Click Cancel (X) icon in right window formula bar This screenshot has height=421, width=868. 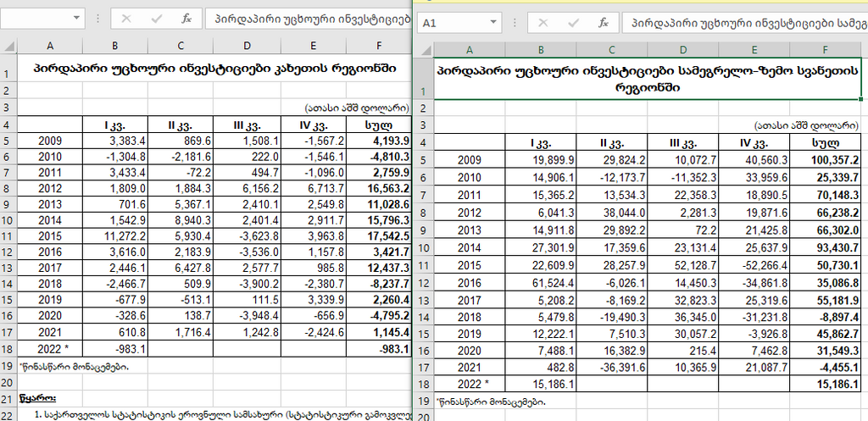[x=543, y=23]
